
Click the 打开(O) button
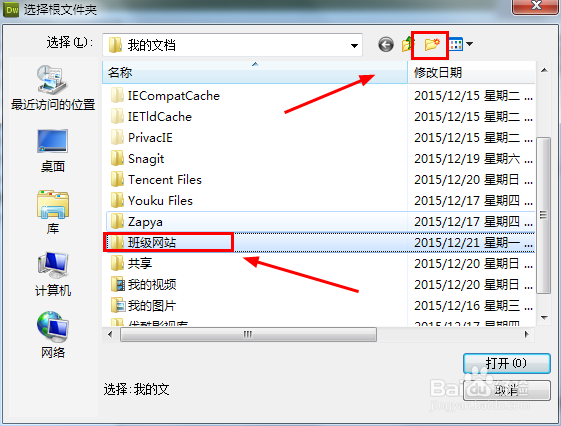point(506,363)
